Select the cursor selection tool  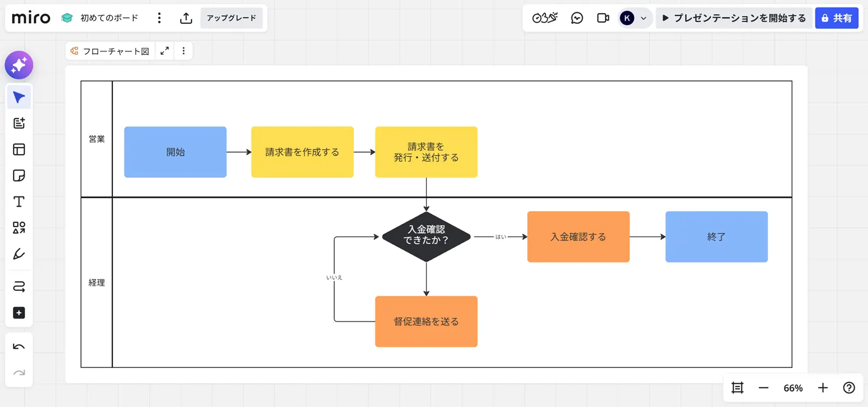tap(19, 98)
